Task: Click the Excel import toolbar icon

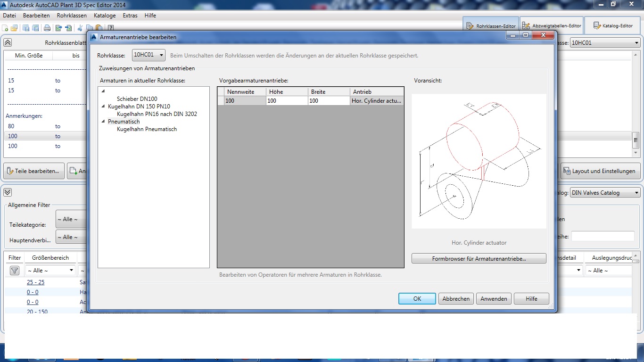Action: [68, 28]
